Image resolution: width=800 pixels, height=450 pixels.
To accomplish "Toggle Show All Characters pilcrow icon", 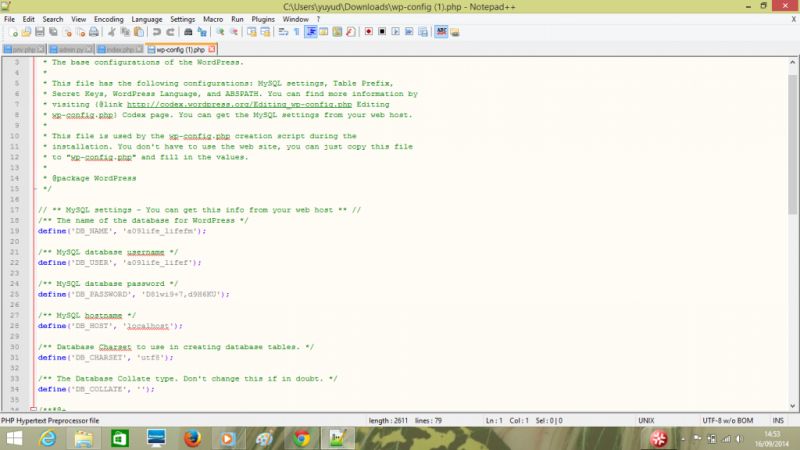I will pyautogui.click(x=296, y=32).
